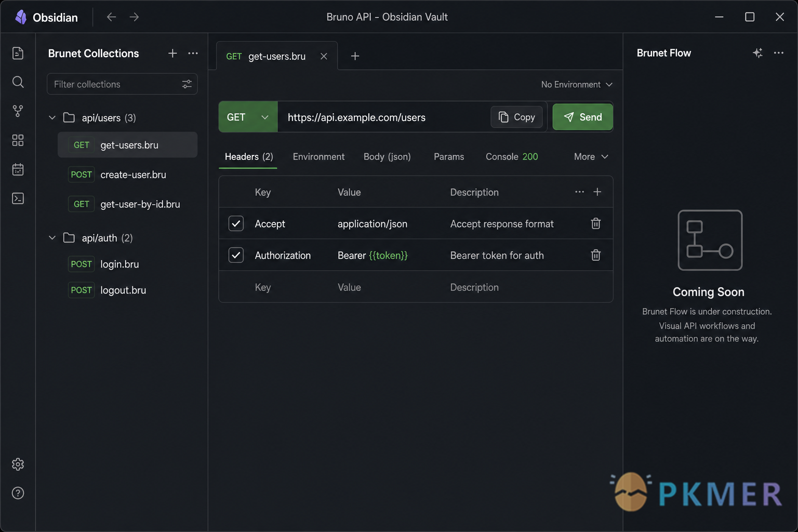Copy the request URL
Screen dimensions: 798x532
(x=517, y=117)
